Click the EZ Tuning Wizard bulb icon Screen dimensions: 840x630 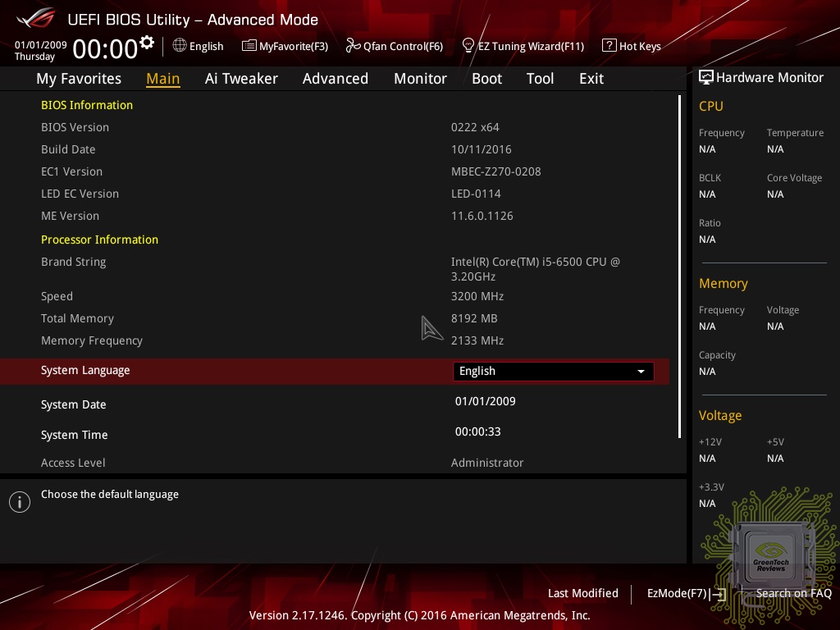click(x=468, y=46)
